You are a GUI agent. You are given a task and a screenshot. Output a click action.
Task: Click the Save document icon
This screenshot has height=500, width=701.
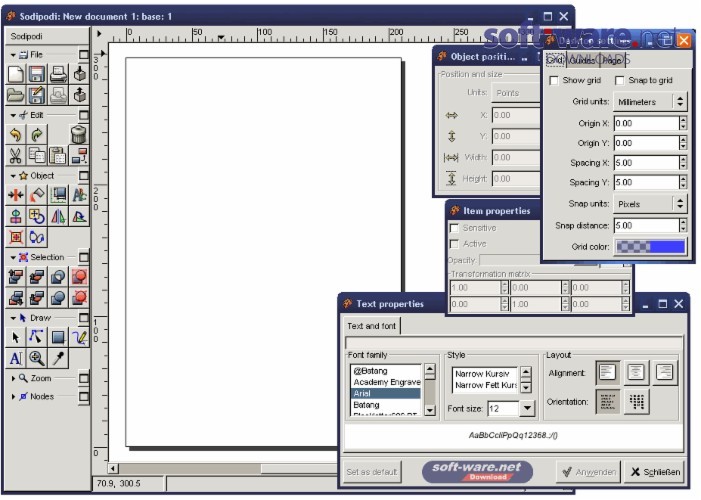click(37, 74)
